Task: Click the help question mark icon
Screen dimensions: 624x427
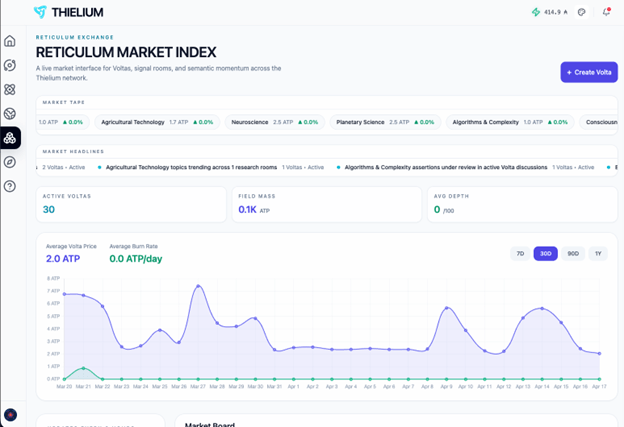Action: (10, 186)
